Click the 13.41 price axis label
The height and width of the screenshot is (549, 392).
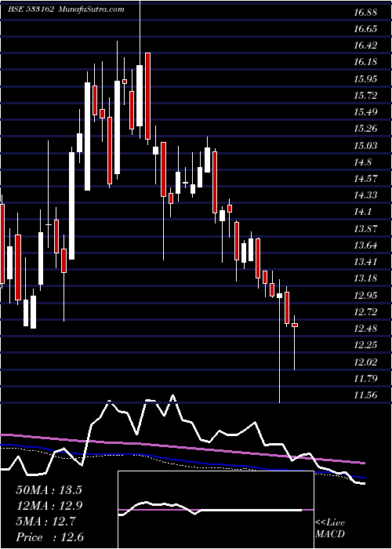(x=365, y=262)
